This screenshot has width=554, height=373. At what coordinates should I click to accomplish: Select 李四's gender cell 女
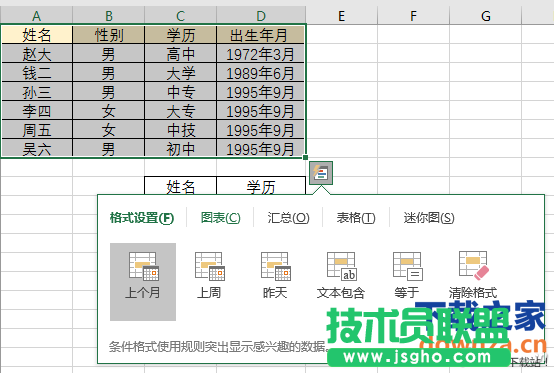[109, 111]
